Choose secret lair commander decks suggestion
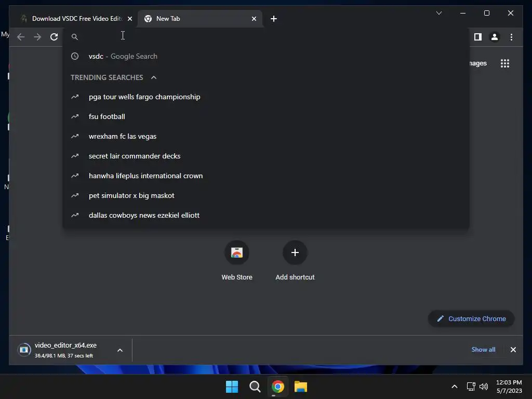Image resolution: width=532 pixels, height=399 pixels. point(266,156)
